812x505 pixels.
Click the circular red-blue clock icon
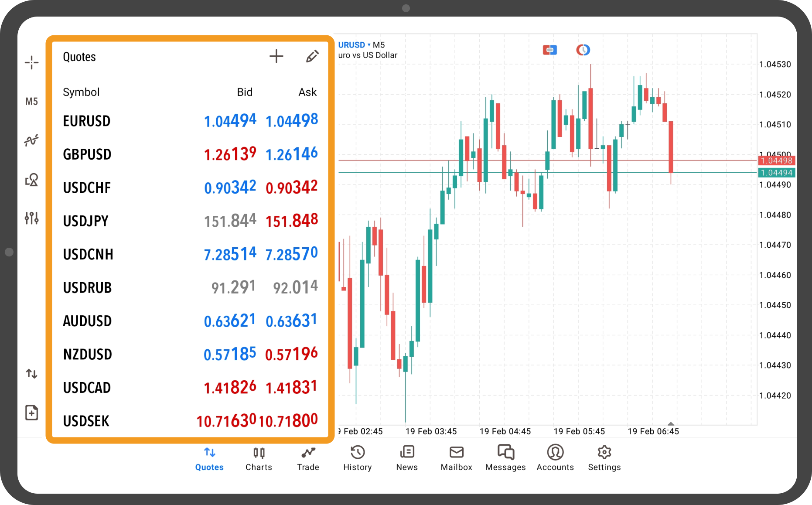583,50
